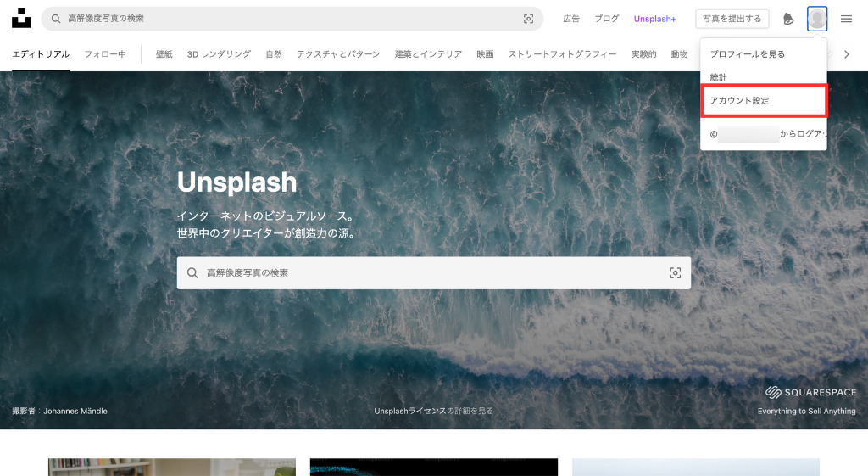Click the Unsplash logo home icon
This screenshot has width=868, height=476.
pyautogui.click(x=21, y=19)
